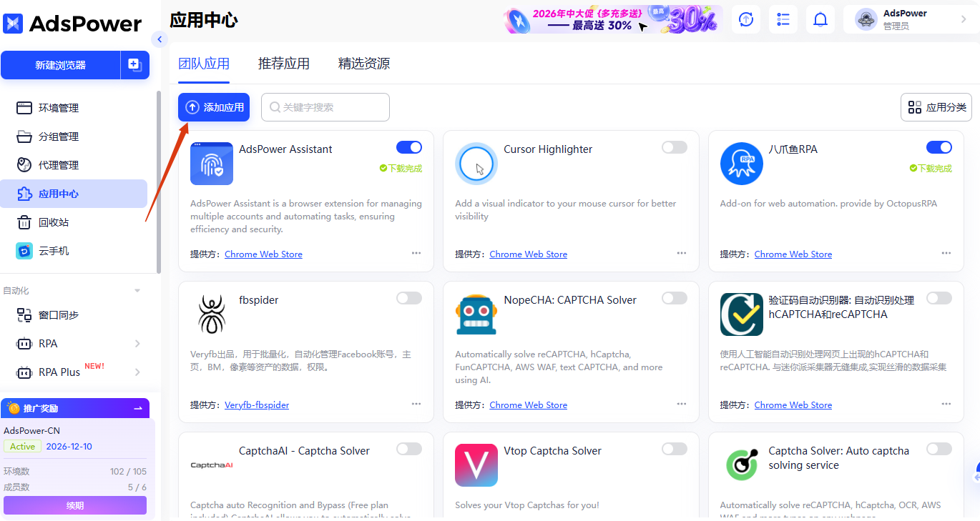Viewport: 980px width, 521px height.
Task: Open the AdsPower account menu chevron
Action: click(x=964, y=19)
